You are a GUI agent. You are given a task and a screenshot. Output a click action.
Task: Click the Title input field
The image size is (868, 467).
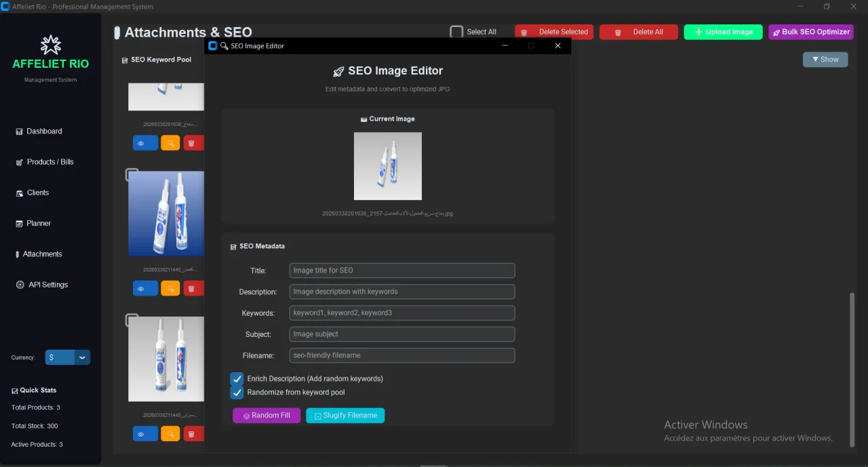pos(402,270)
